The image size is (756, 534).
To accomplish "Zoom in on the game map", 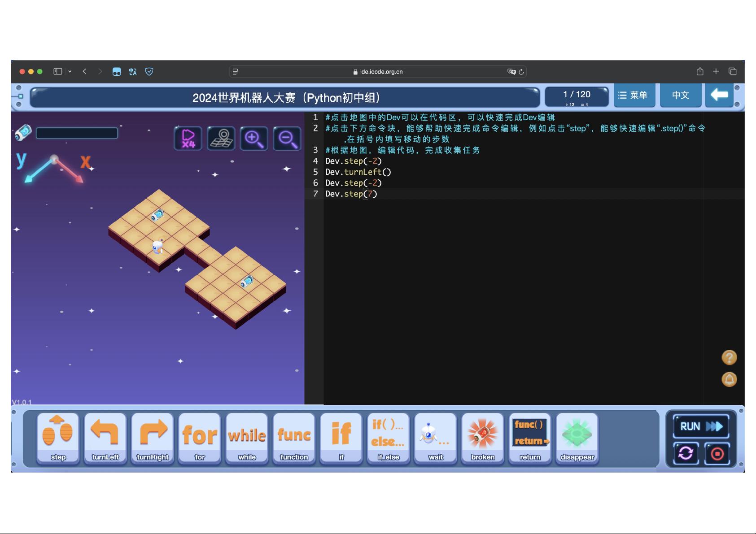I will point(254,139).
